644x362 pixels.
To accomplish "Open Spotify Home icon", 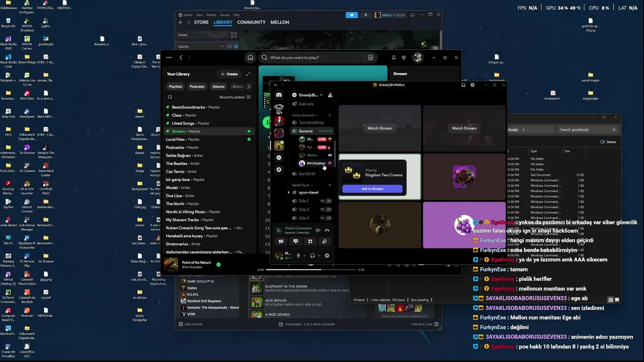I will coord(250,57).
